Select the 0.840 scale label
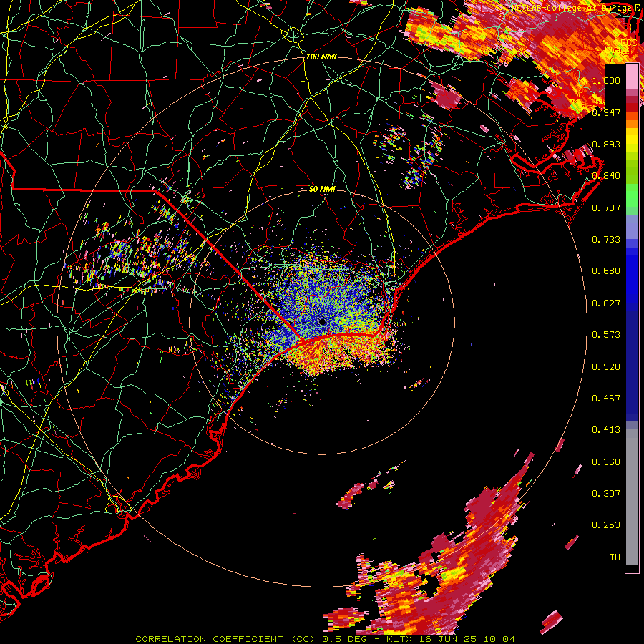This screenshot has width=644, height=644. (606, 176)
